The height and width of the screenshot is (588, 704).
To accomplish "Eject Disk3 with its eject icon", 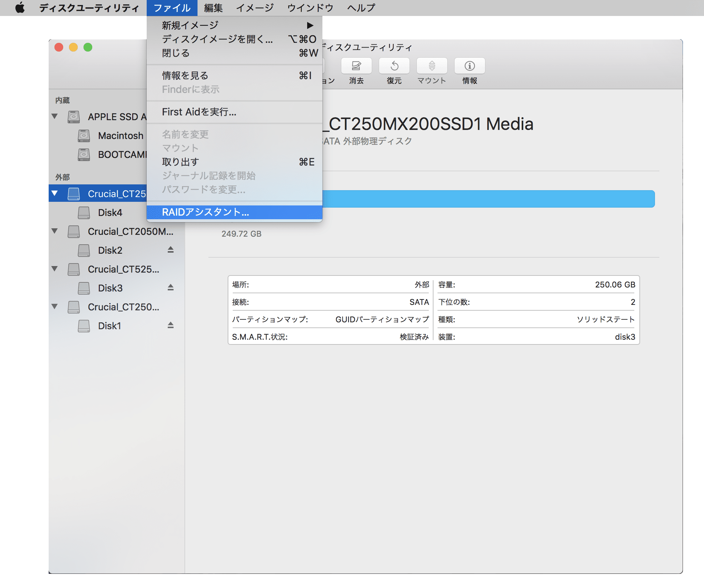I will point(171,287).
